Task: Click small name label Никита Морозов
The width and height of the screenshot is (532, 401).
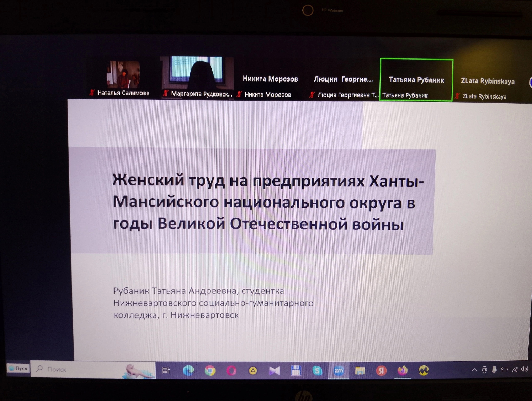Action: point(268,95)
